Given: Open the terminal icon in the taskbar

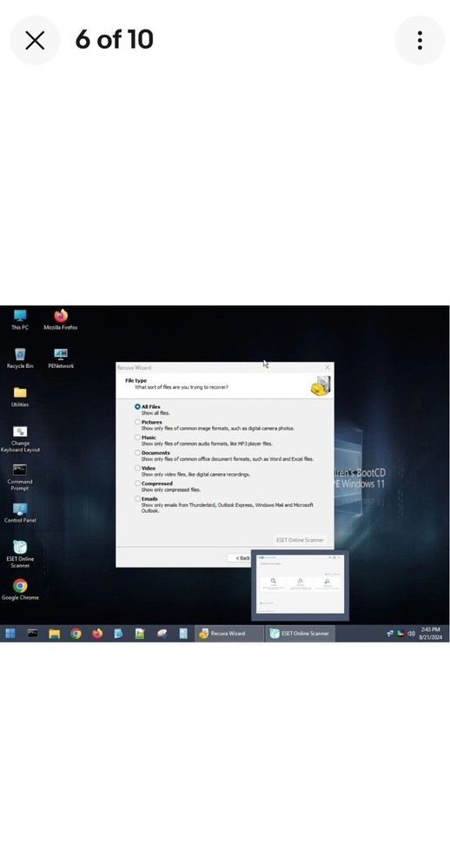Looking at the screenshot, I should tap(33, 634).
